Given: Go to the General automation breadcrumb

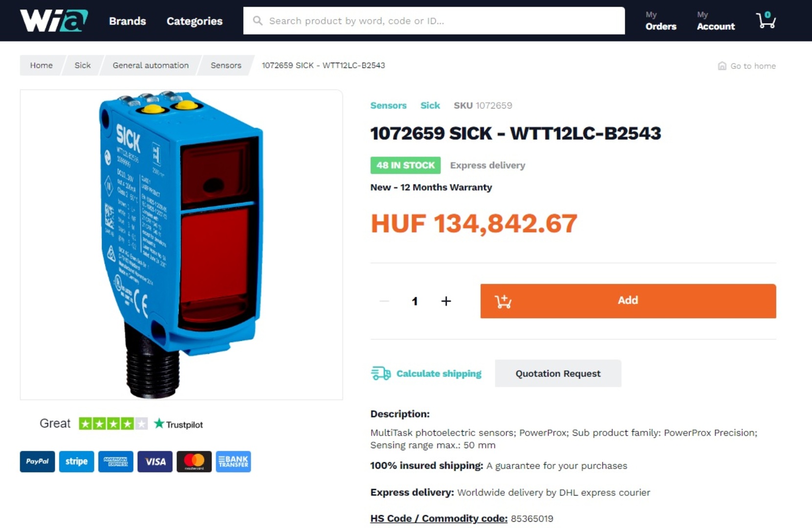Looking at the screenshot, I should (x=151, y=65).
